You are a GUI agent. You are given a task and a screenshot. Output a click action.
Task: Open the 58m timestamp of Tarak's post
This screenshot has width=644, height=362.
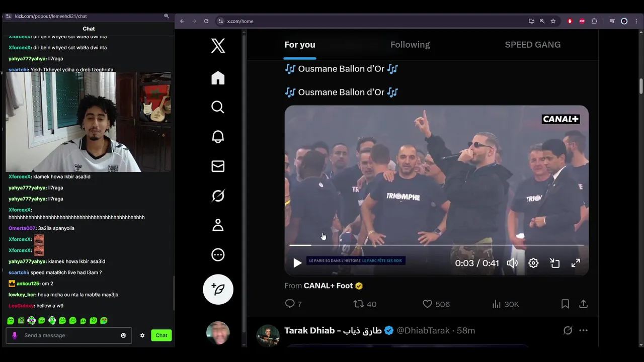click(466, 330)
